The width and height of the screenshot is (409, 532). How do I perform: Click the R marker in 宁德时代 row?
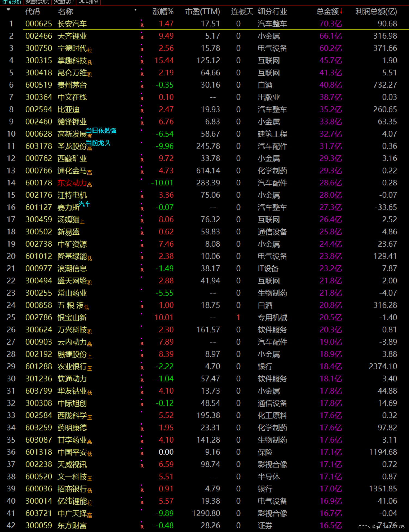[142, 50]
